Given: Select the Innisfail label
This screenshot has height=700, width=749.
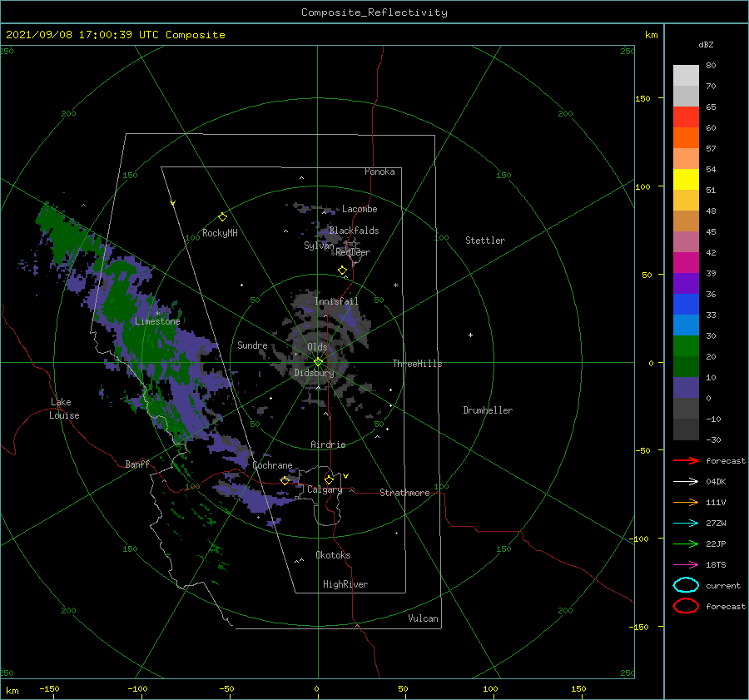Looking at the screenshot, I should coord(336,301).
